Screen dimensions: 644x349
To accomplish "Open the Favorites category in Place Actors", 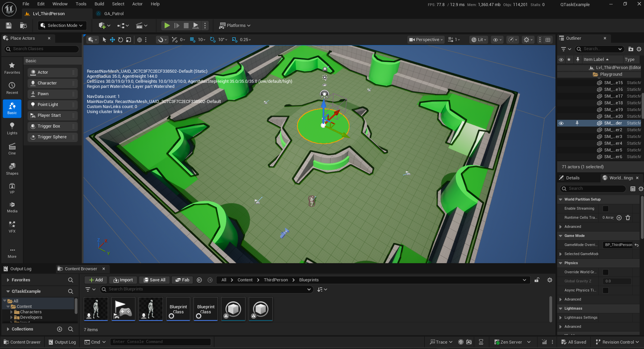I will point(12,68).
